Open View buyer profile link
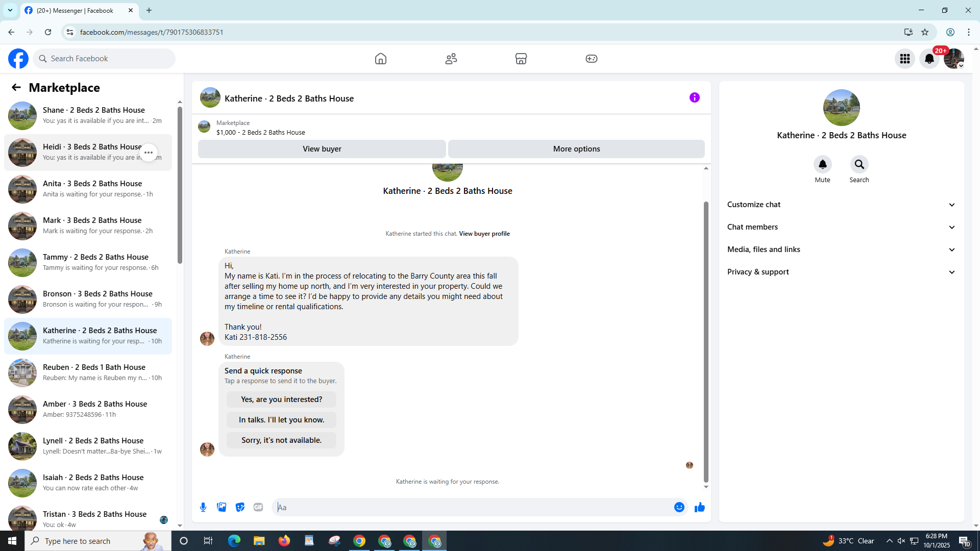980x551 pixels. tap(484, 234)
